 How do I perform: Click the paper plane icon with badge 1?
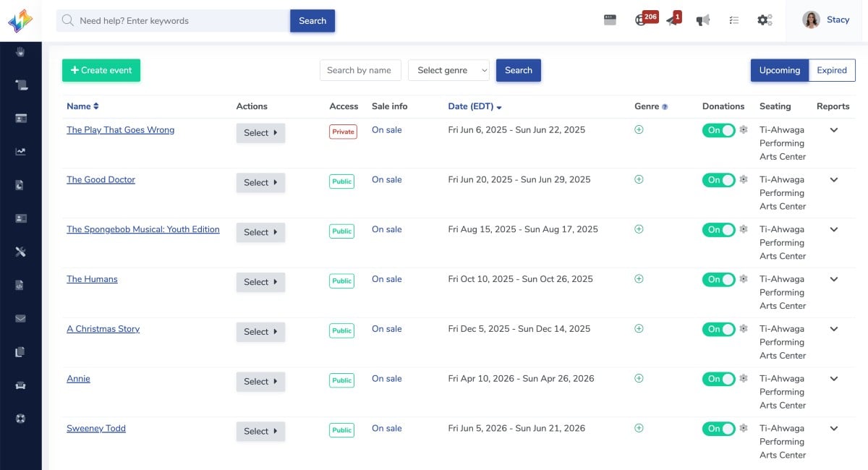[x=673, y=20]
